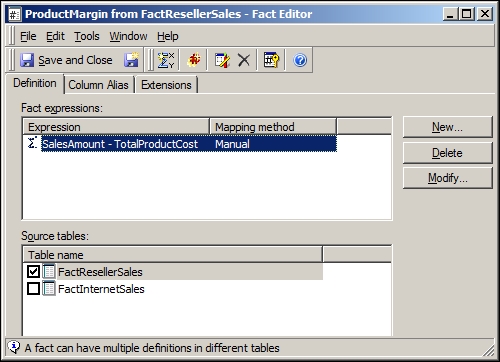This screenshot has width=500, height=362.
Task: Click the table-with-key properties icon
Action: click(271, 60)
